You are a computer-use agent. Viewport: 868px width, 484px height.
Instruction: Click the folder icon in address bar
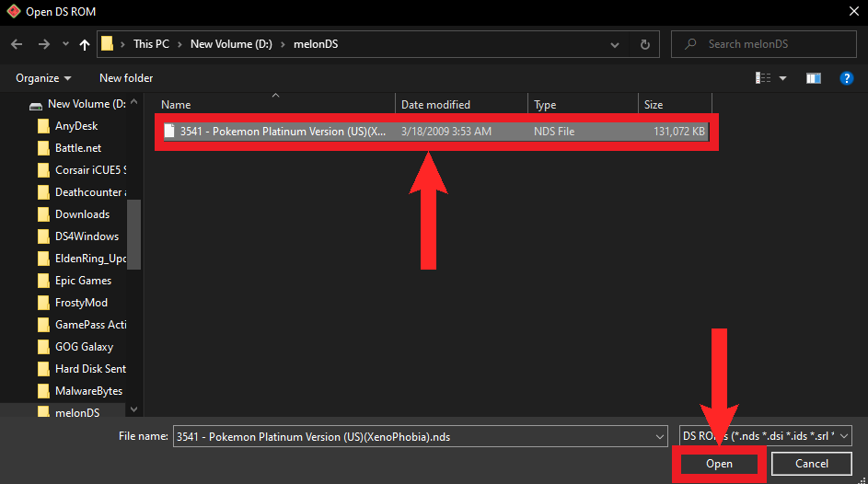(x=108, y=43)
